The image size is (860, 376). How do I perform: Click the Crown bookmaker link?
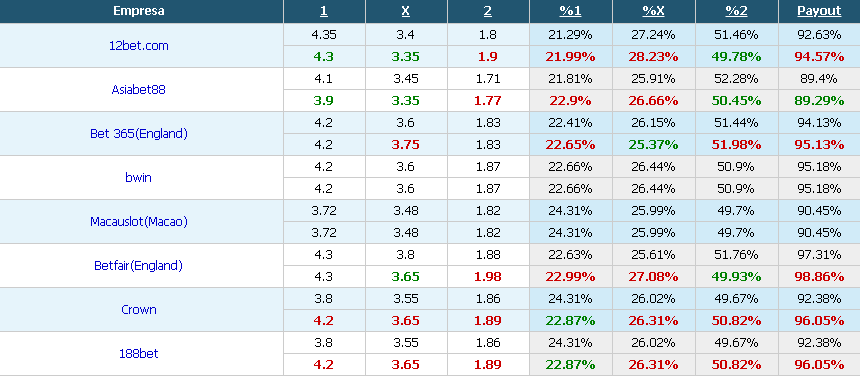coord(138,310)
